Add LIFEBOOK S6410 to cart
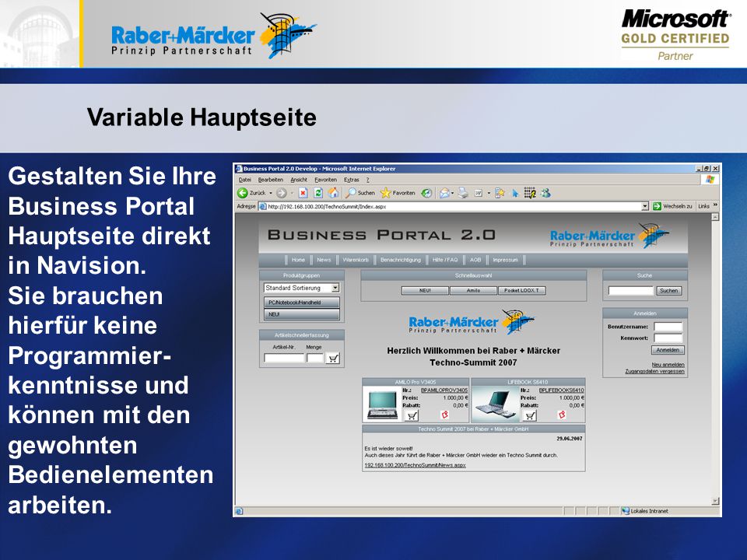This screenshot has height=560, width=747. click(529, 415)
